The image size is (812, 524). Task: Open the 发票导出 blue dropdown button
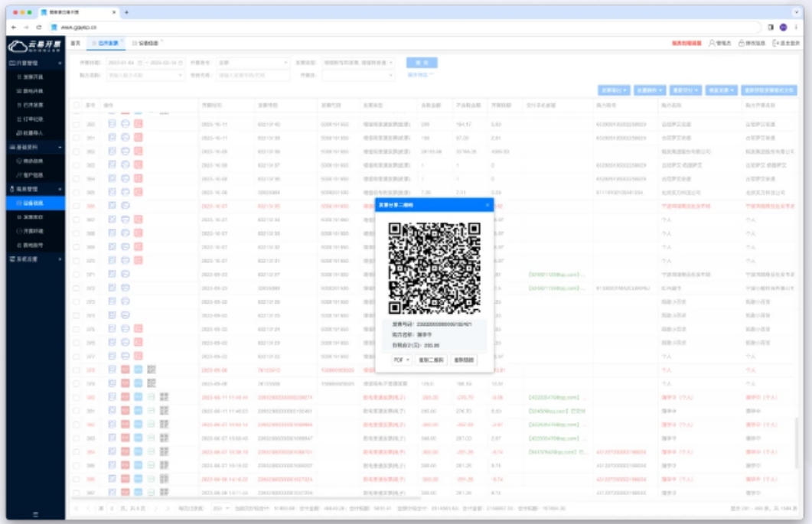pos(615,90)
